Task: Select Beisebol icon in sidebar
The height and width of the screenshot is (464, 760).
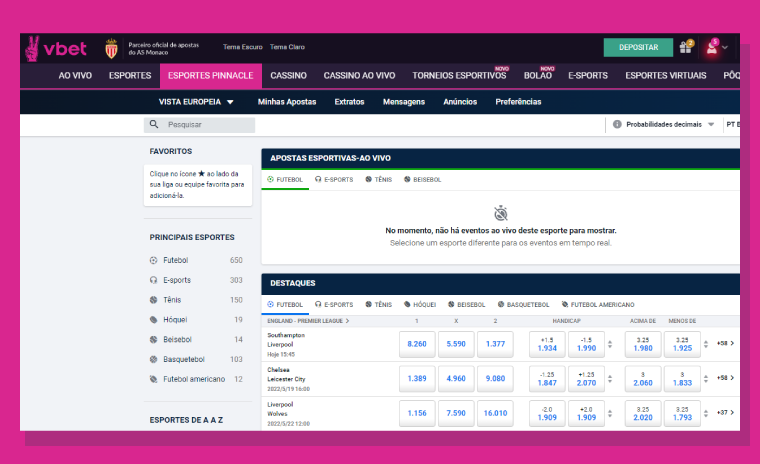Action: click(154, 340)
